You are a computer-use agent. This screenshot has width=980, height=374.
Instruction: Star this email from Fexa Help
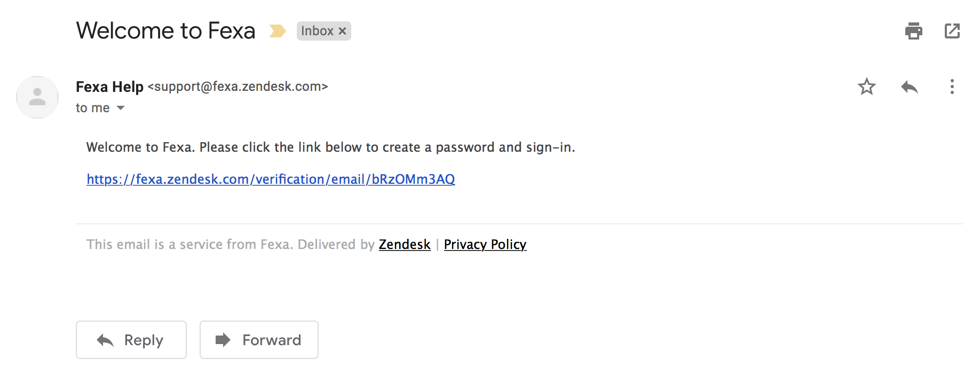coord(866,87)
